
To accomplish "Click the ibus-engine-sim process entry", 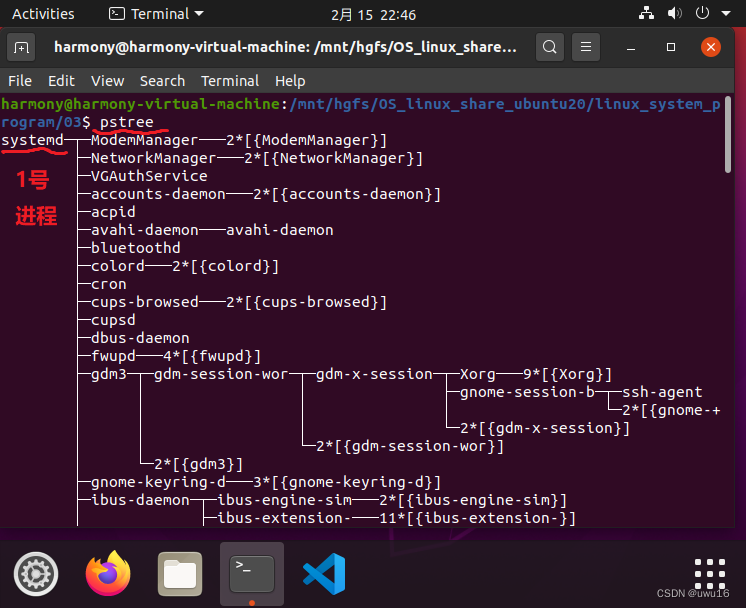I will click(285, 500).
